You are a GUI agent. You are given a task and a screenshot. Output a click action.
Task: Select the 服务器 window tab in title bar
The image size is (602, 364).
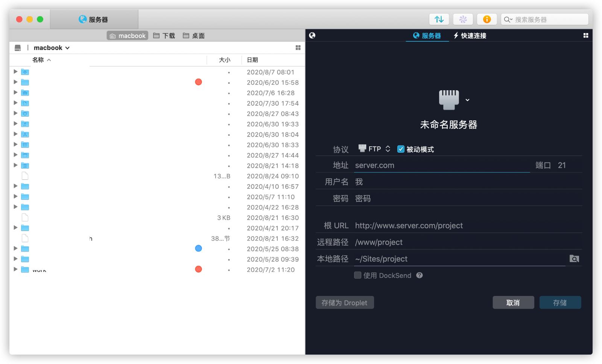point(94,20)
